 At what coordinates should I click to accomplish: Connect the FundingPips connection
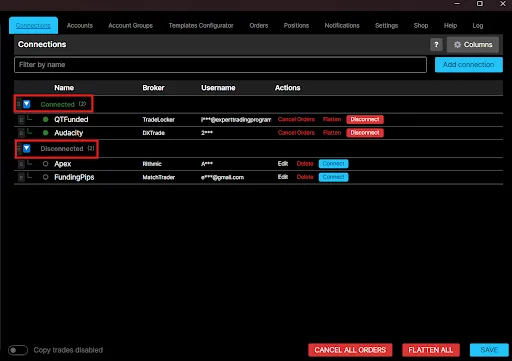(x=333, y=177)
